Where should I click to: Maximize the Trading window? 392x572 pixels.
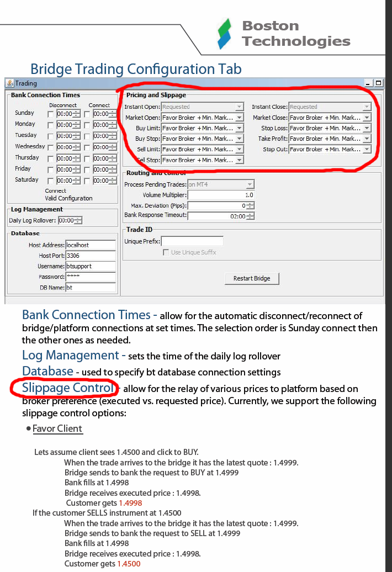[x=379, y=83]
